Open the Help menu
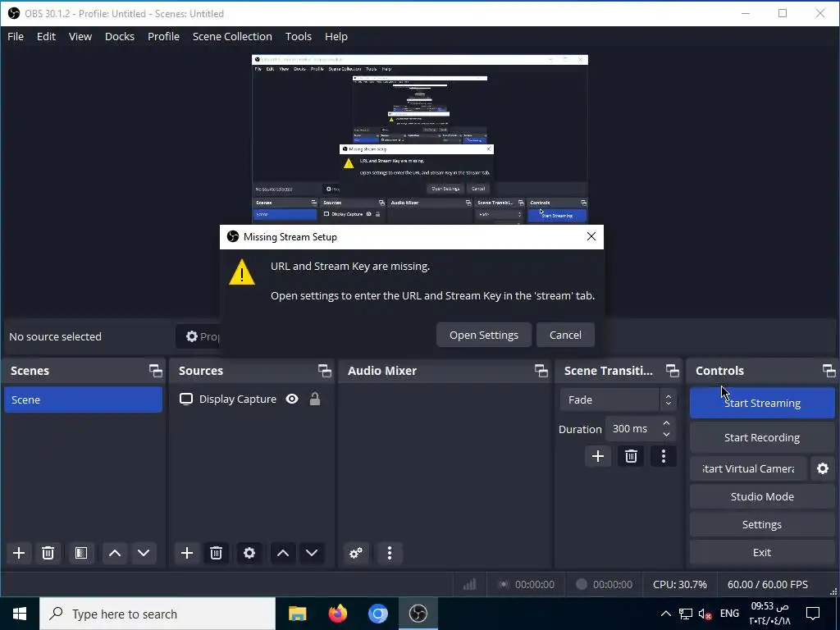The image size is (840, 630). pos(336,36)
